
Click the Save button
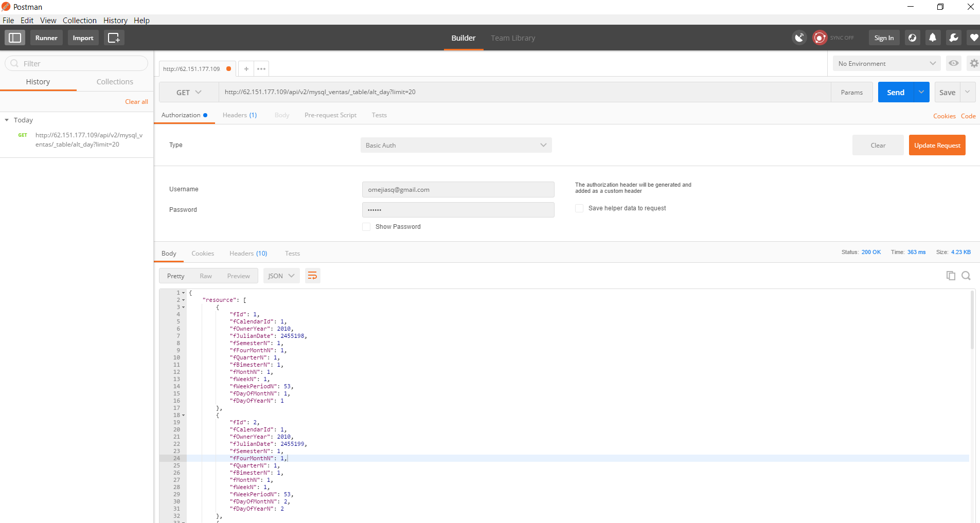947,92
